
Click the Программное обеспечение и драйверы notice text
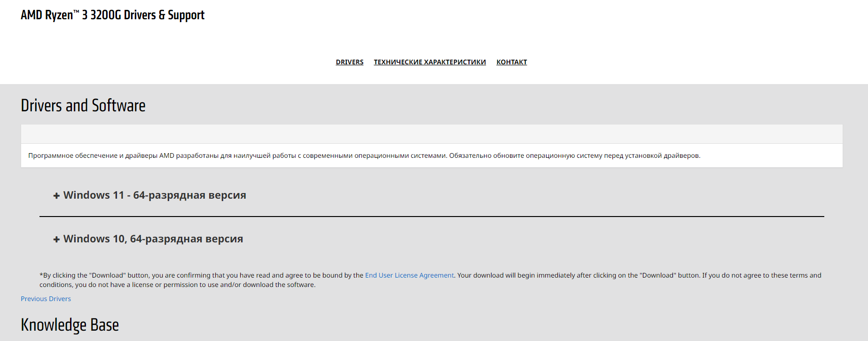(x=364, y=155)
